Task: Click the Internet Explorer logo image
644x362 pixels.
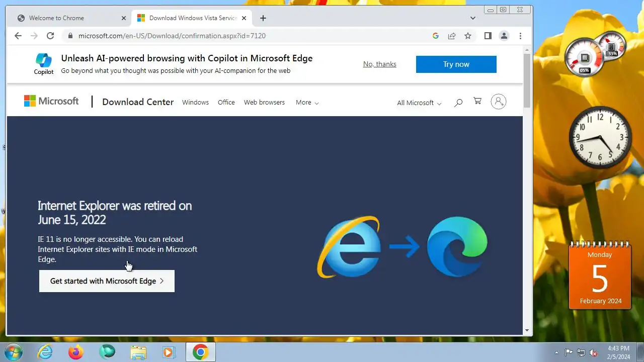Action: click(349, 247)
